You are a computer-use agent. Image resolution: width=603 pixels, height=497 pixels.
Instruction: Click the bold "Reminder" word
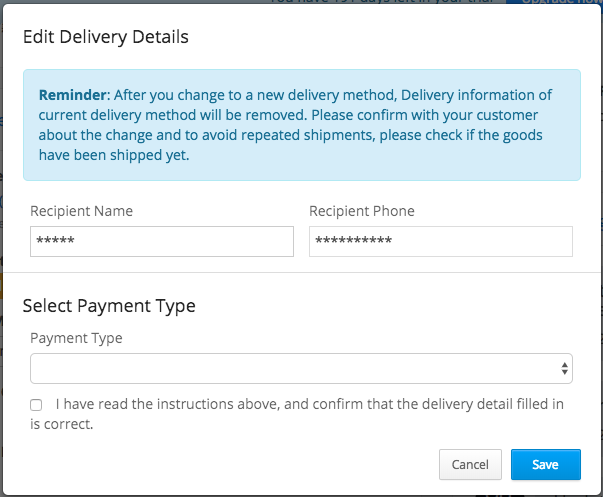point(73,96)
